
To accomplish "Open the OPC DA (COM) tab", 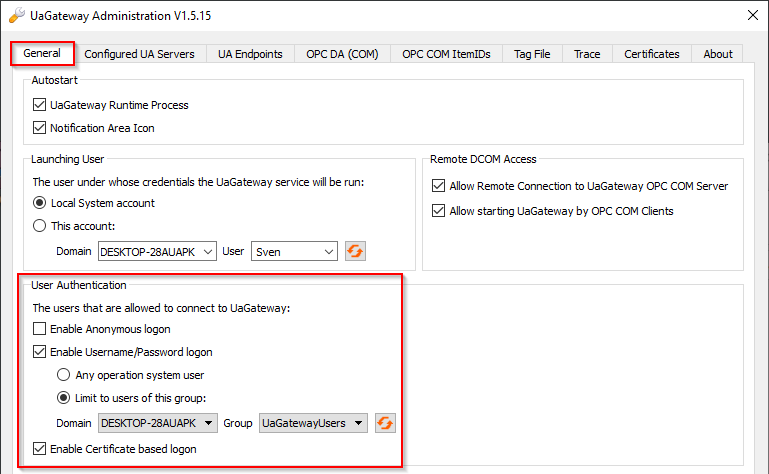I will coord(342,54).
